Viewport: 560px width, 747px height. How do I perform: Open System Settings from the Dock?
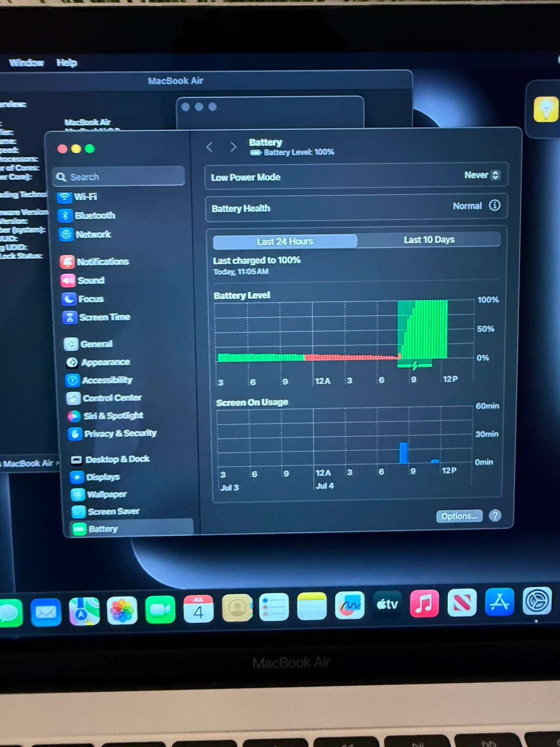click(537, 601)
